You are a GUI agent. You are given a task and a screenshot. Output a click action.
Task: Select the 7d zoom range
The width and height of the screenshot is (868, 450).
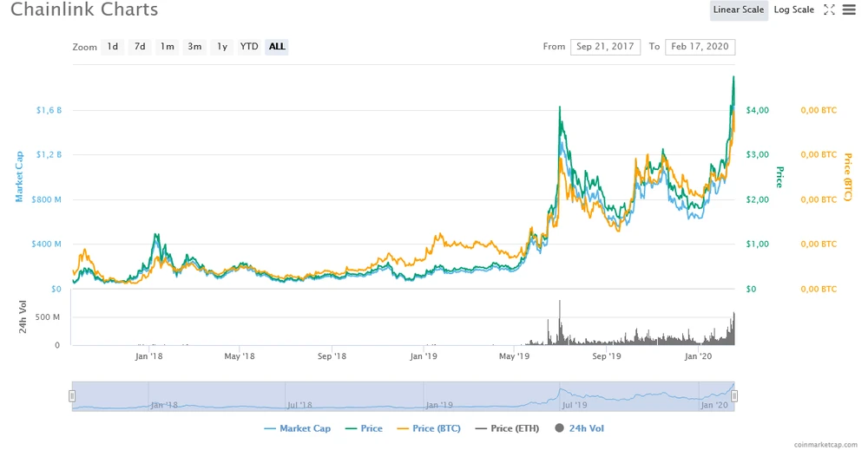[139, 47]
